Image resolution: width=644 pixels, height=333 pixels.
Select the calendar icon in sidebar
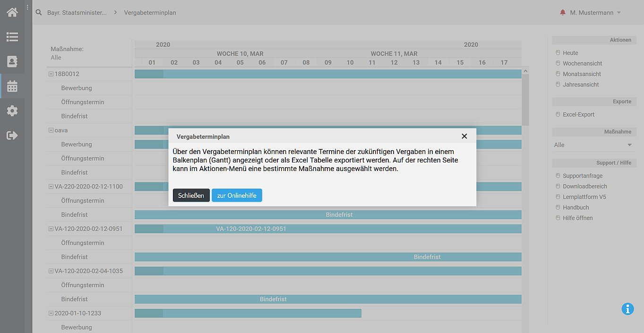(x=12, y=86)
